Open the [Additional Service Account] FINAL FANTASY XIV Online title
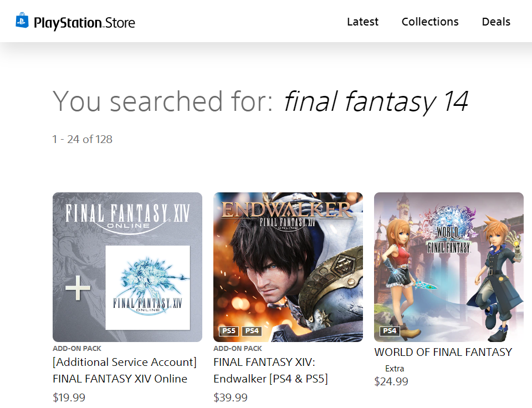This screenshot has height=408, width=532. click(x=125, y=370)
